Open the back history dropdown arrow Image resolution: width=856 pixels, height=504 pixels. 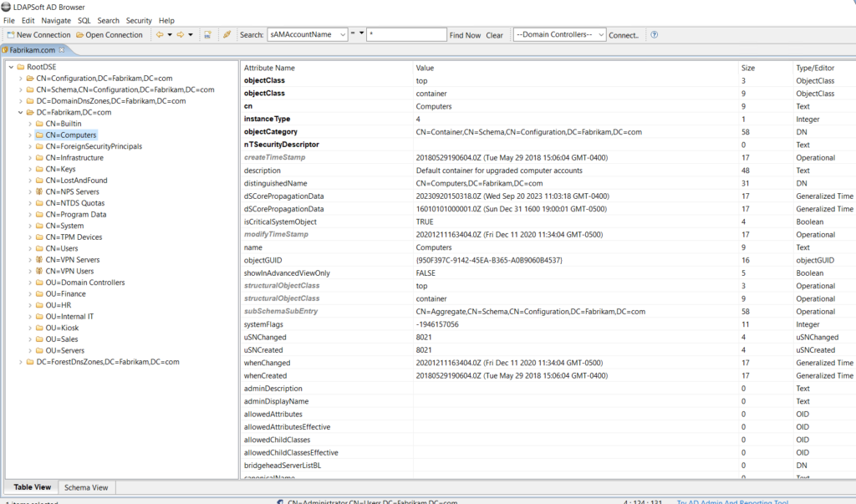pos(170,34)
